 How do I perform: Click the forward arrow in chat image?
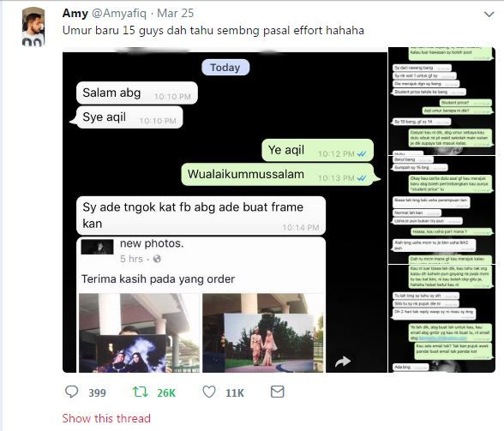pos(343,362)
